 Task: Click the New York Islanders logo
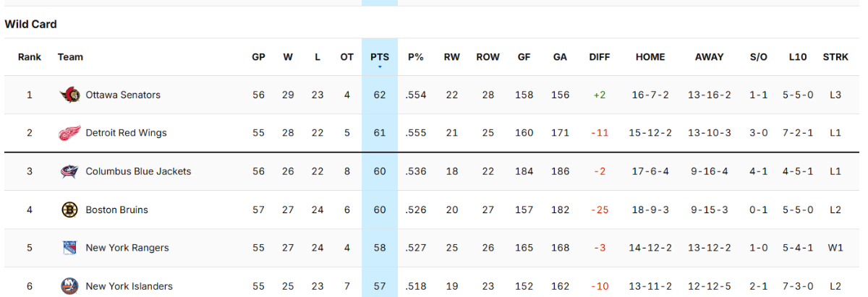pyautogui.click(x=69, y=286)
